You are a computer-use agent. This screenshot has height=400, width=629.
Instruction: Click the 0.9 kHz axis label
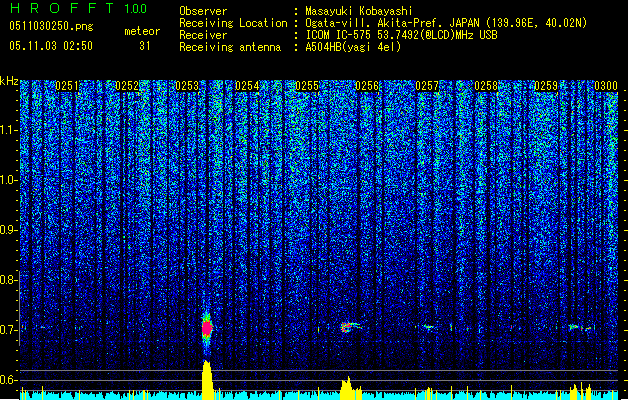pyautogui.click(x=9, y=230)
